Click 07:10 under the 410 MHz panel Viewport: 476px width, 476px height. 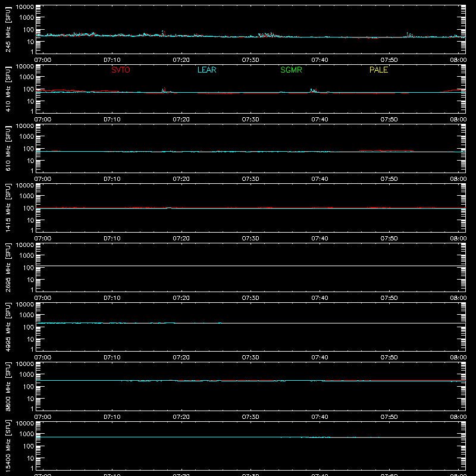point(112,120)
